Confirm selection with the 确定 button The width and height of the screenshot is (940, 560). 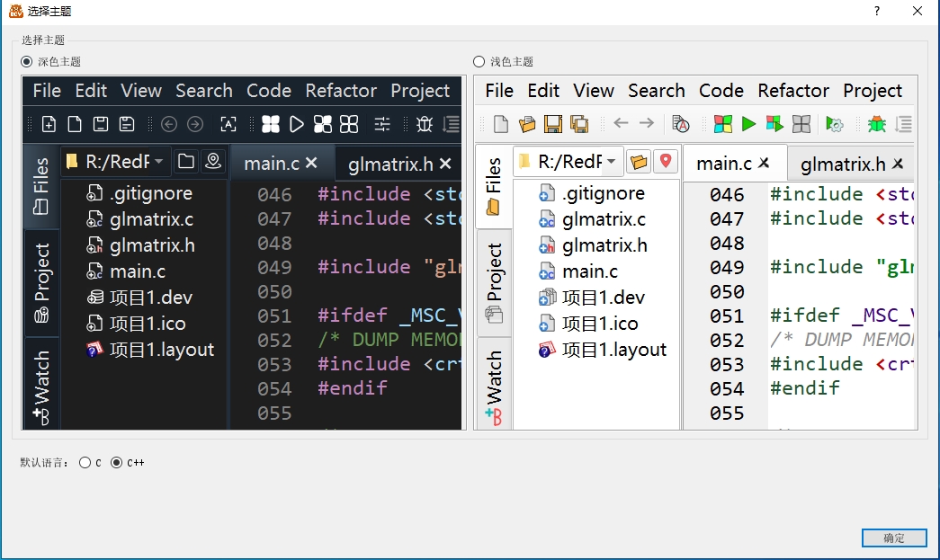pyautogui.click(x=893, y=538)
